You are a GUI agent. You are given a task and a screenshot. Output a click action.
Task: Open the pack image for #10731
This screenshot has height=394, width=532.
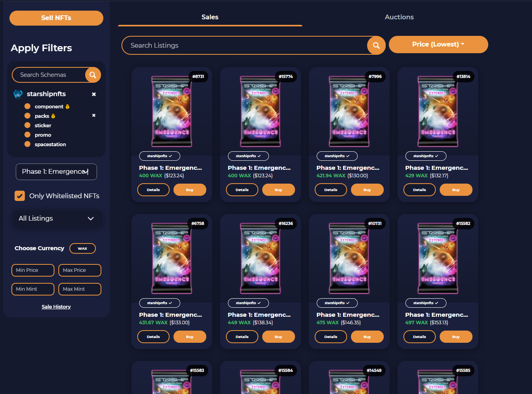pos(349,258)
